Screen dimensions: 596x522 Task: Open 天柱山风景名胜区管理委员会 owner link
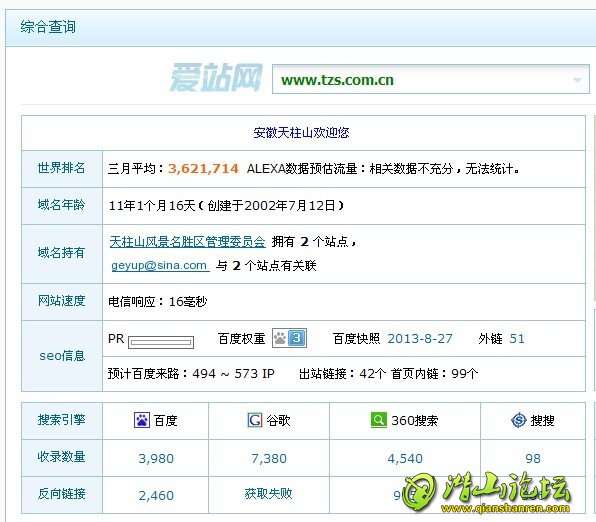coord(187,241)
